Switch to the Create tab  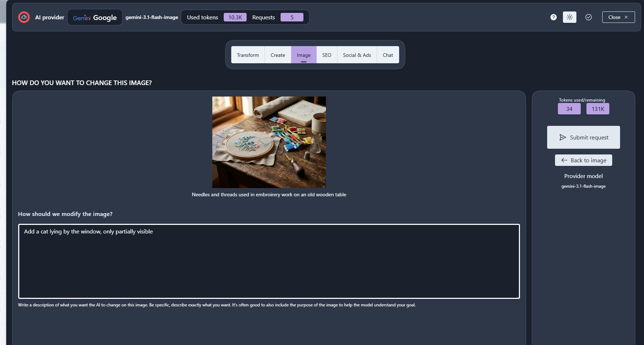click(278, 55)
